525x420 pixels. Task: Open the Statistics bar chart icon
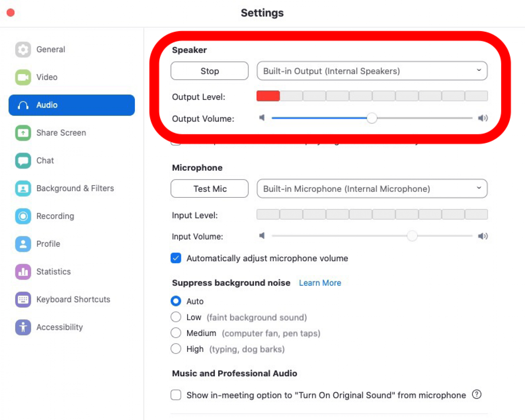(x=23, y=272)
